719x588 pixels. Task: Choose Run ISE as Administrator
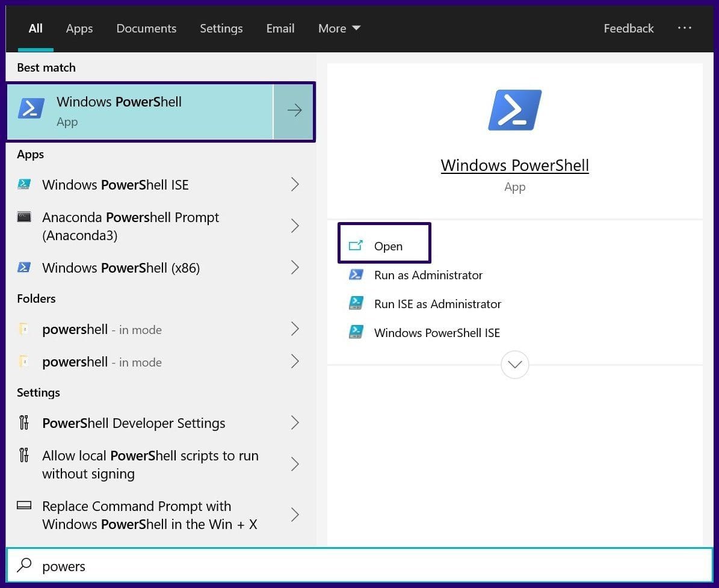pos(437,304)
